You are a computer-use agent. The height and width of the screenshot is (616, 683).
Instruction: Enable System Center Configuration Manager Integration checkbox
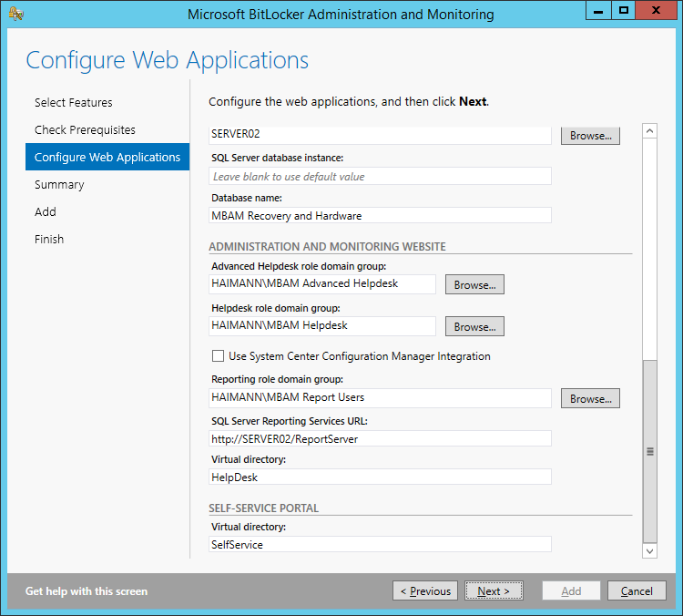[218, 356]
